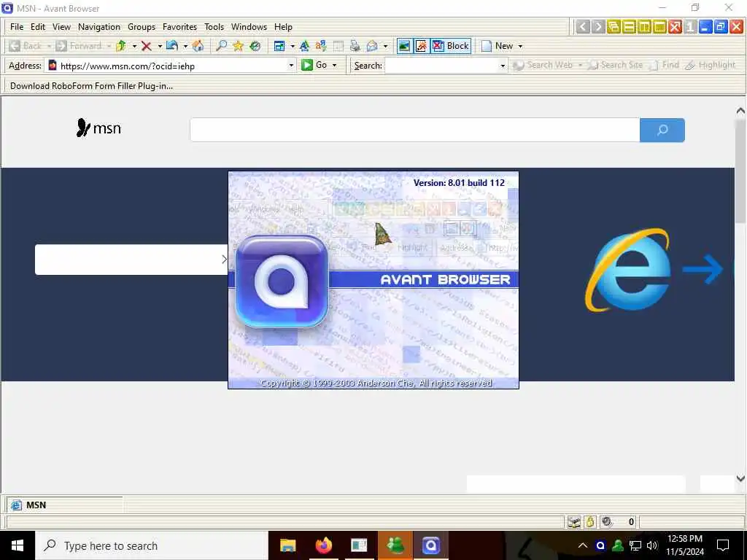Cascade windows yellow icon

tap(614, 27)
